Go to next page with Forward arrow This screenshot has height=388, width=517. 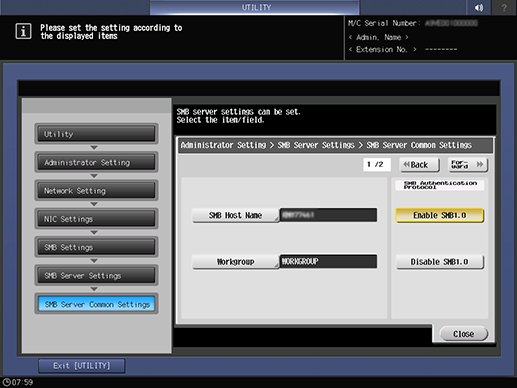click(468, 164)
